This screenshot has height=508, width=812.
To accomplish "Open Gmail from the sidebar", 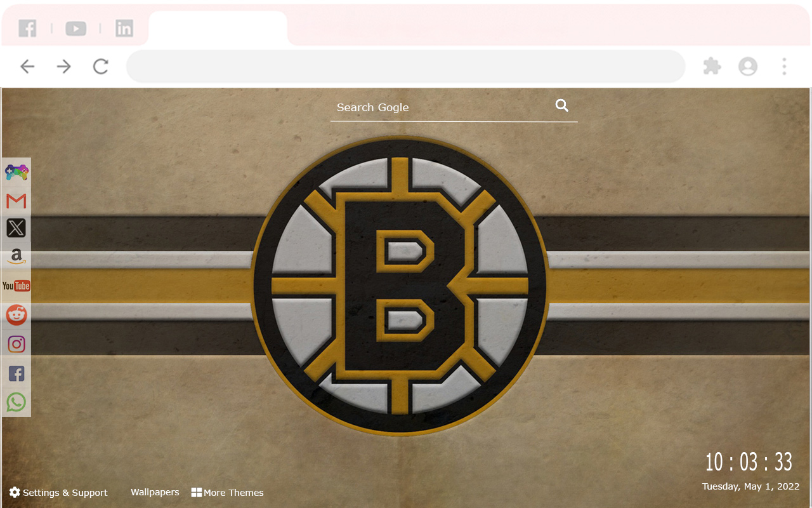I will pos(16,200).
